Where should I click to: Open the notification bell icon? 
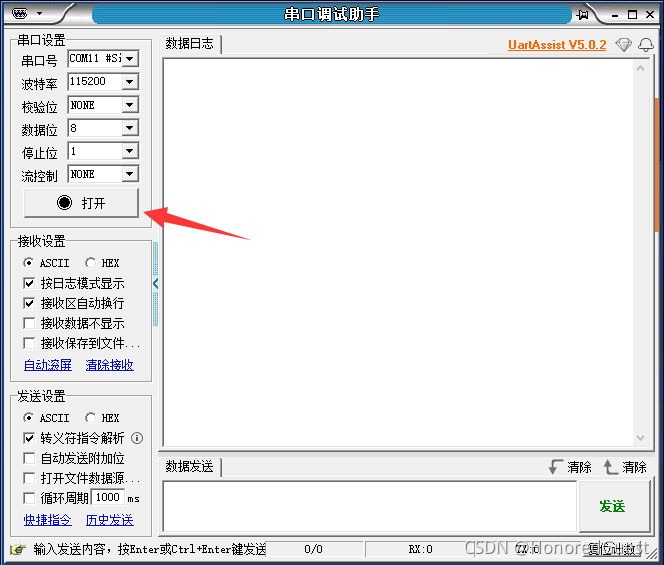click(x=646, y=44)
